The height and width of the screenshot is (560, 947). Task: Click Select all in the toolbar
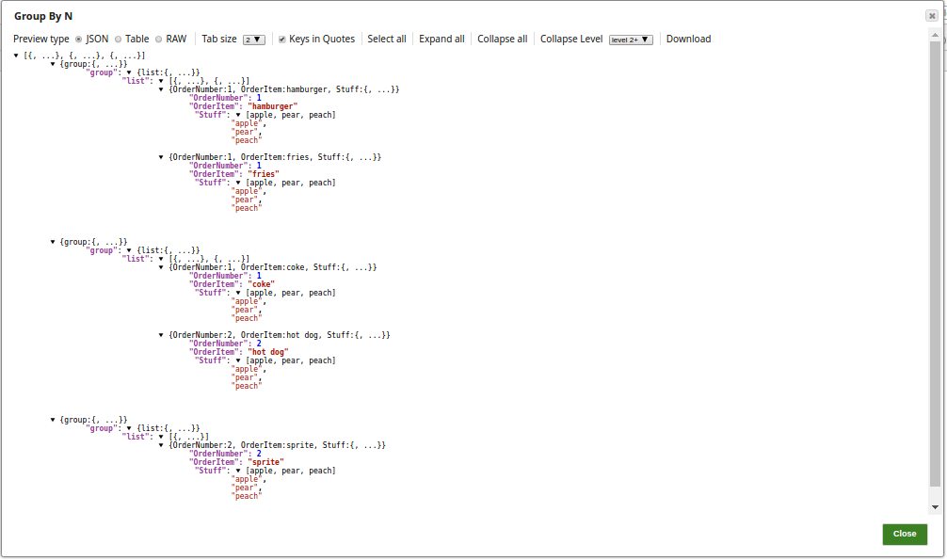(387, 39)
